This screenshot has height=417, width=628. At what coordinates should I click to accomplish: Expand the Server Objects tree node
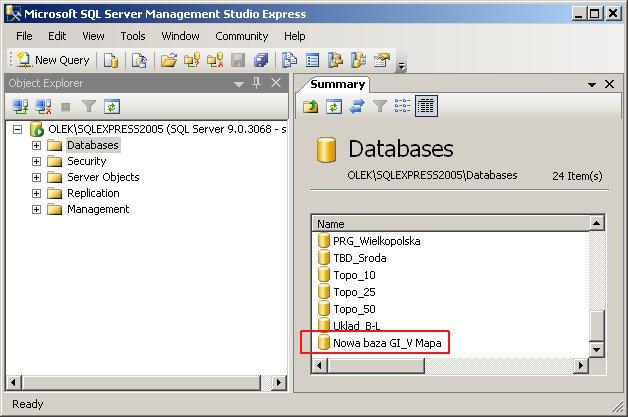pos(36,177)
